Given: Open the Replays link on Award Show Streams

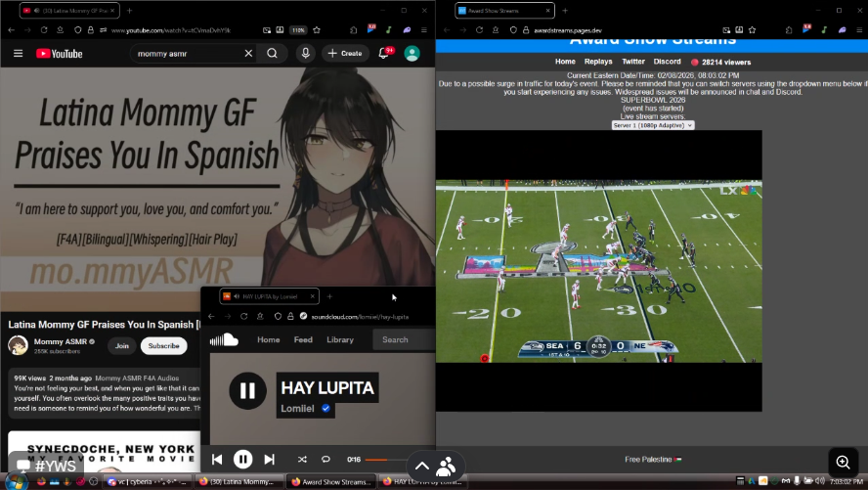Looking at the screenshot, I should [598, 62].
